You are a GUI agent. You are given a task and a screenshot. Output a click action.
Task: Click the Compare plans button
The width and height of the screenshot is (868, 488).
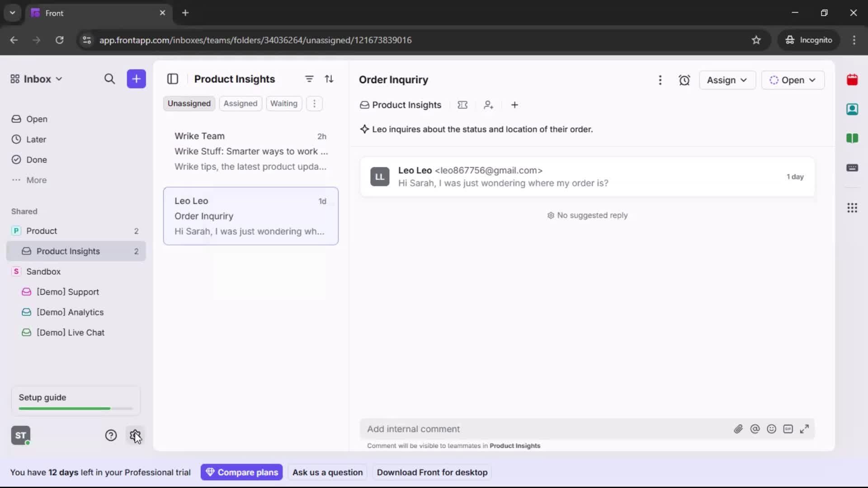(242, 472)
